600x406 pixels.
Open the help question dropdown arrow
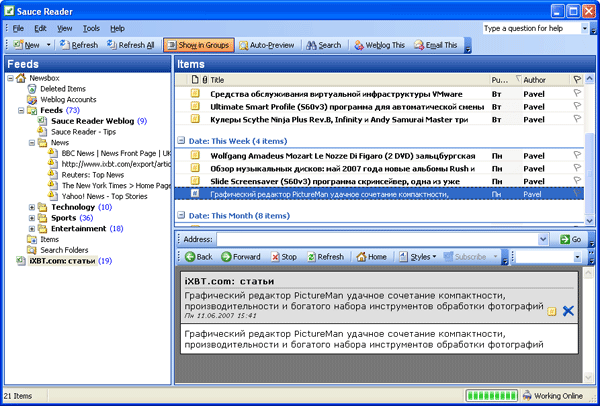point(585,28)
